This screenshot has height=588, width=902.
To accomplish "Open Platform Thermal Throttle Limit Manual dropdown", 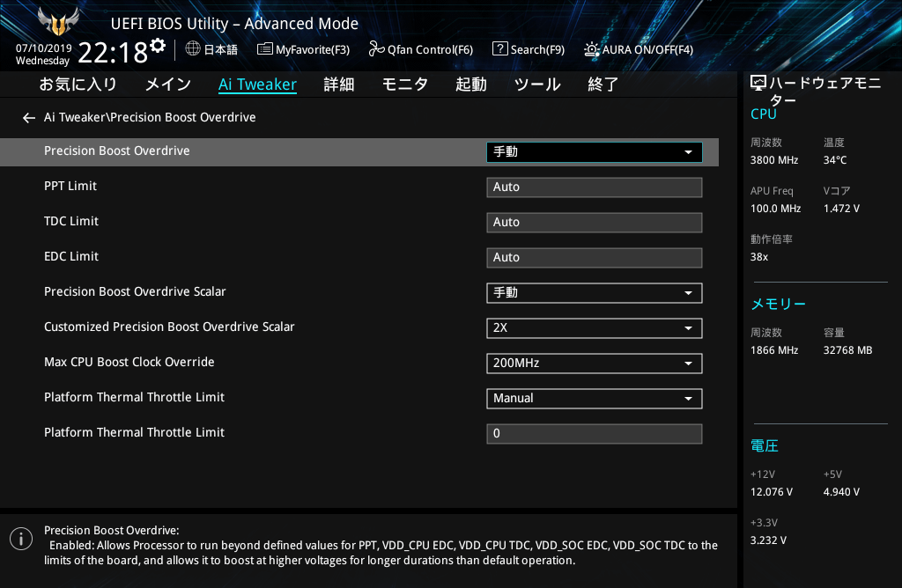I will coord(595,399).
